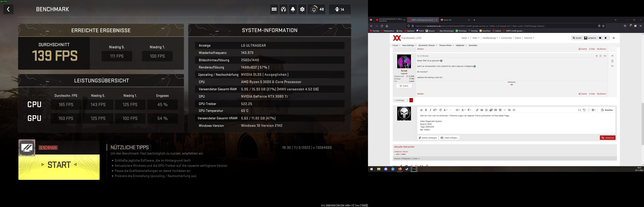Open the Suche search button
The image size is (644, 207).
[x=577, y=38]
